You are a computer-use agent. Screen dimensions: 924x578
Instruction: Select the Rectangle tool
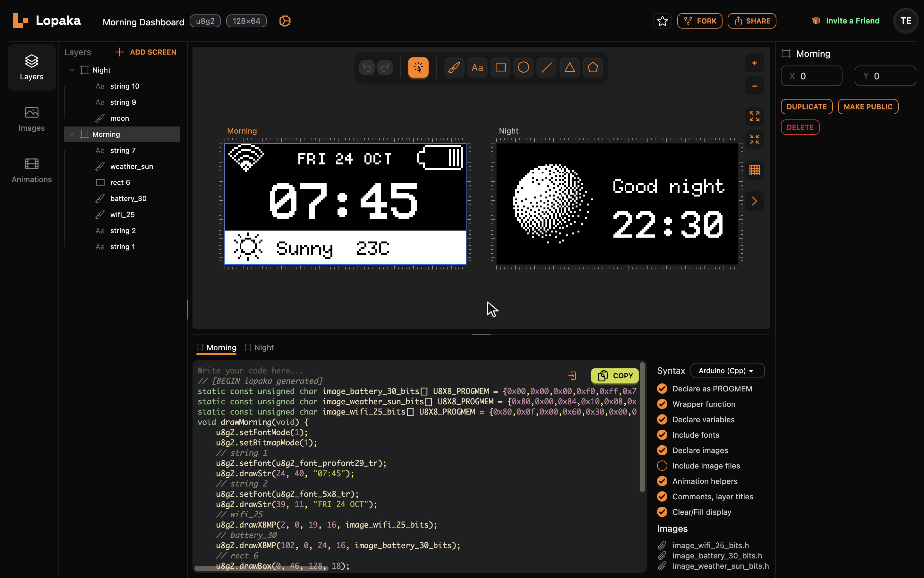coord(501,68)
